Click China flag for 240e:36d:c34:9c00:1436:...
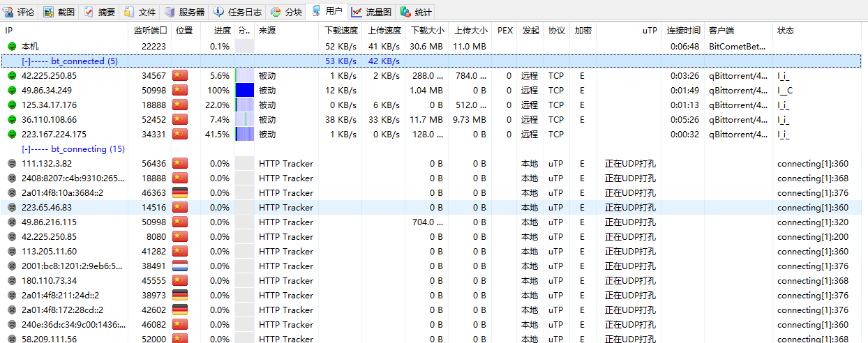 pyautogui.click(x=180, y=324)
